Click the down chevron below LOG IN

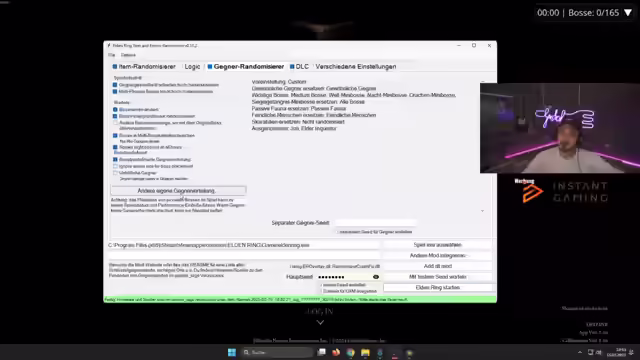click(320, 322)
